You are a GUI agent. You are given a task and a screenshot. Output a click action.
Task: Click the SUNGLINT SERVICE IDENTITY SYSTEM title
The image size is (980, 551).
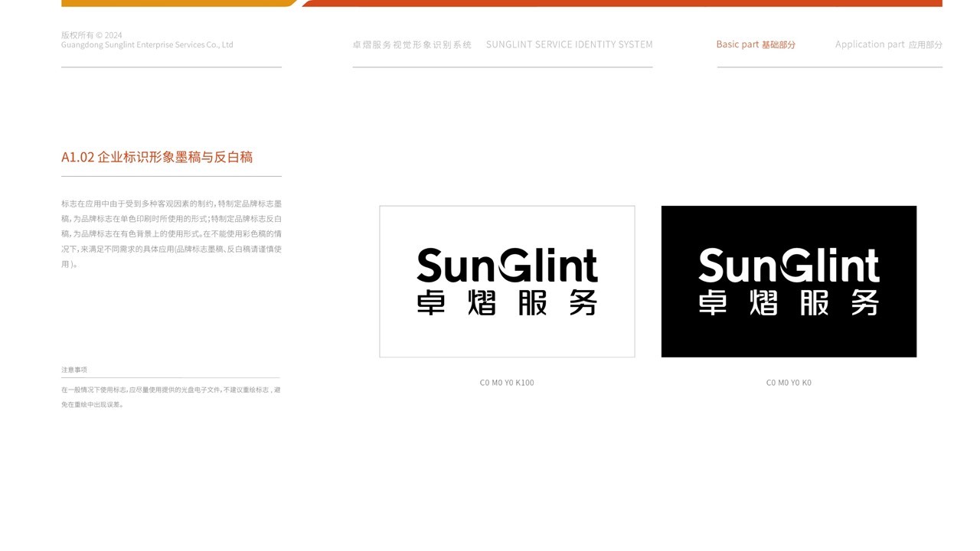569,44
